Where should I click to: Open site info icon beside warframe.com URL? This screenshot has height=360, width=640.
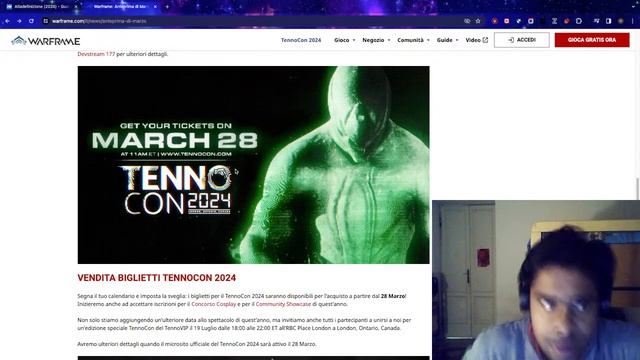tap(46, 21)
